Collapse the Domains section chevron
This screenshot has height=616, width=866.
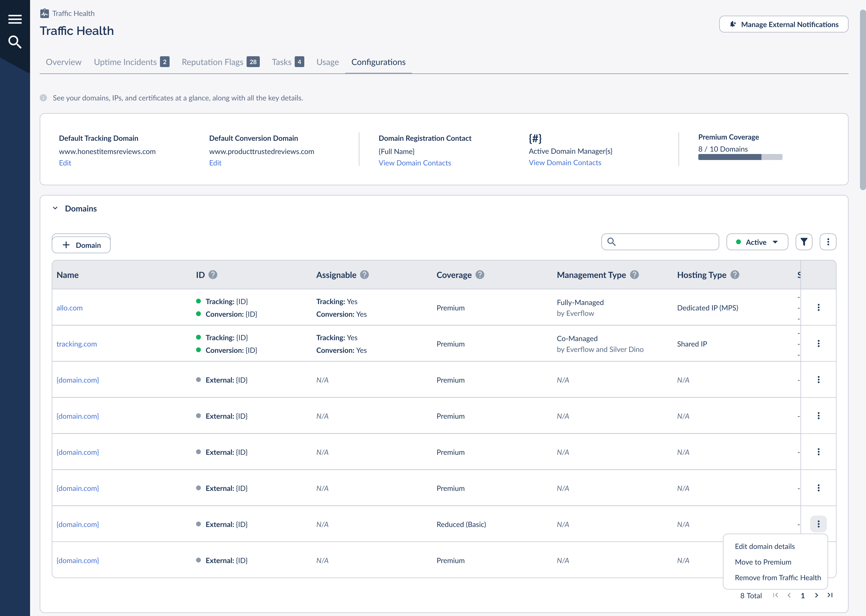point(55,208)
